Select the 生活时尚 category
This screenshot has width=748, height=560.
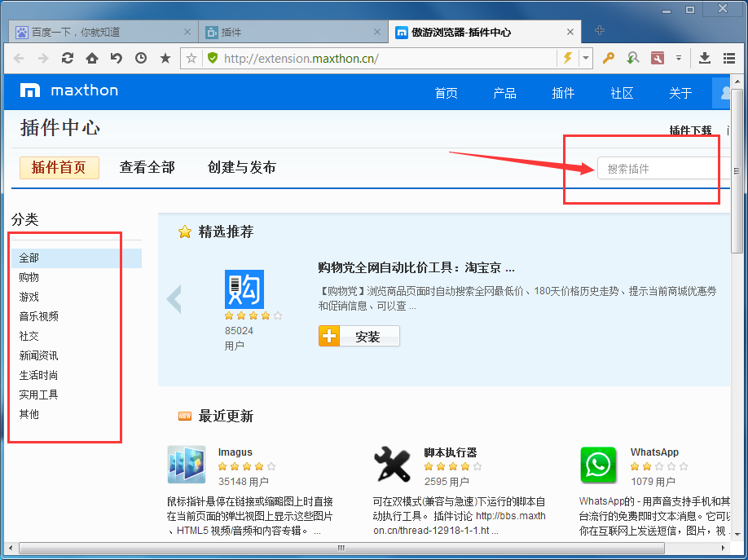(x=38, y=375)
